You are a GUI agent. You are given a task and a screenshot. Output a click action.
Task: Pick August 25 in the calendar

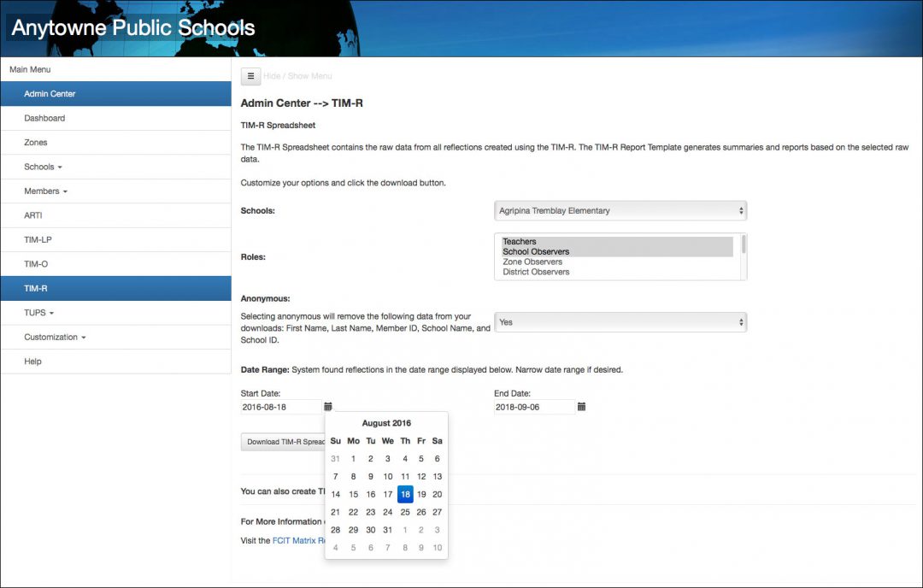405,512
